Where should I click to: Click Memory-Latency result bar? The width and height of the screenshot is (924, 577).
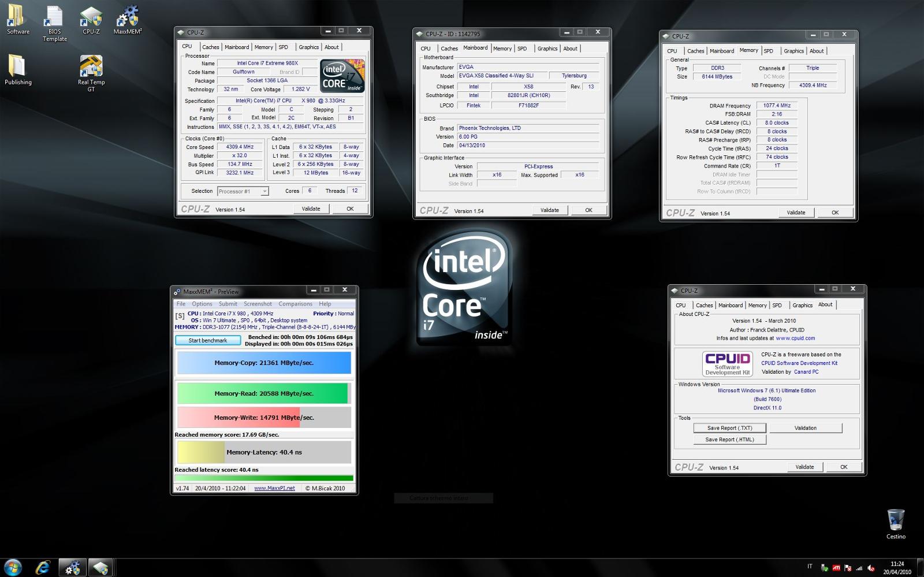pyautogui.click(x=264, y=452)
